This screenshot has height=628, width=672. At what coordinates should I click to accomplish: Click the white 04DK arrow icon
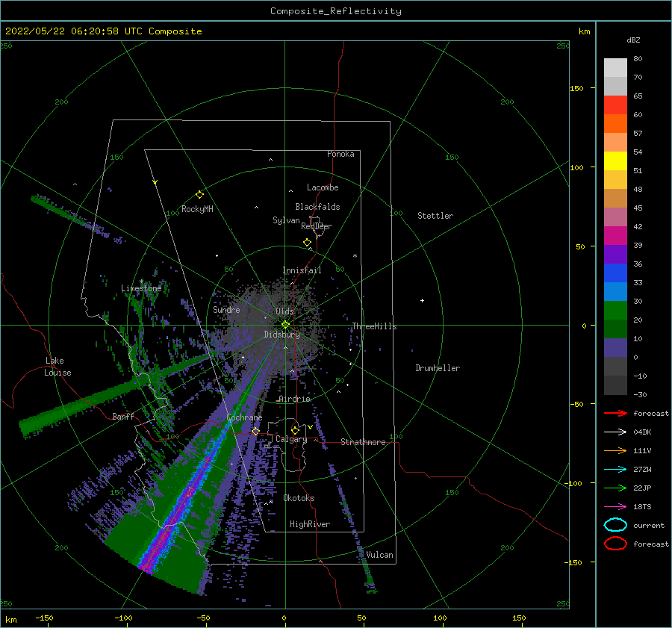(615, 432)
